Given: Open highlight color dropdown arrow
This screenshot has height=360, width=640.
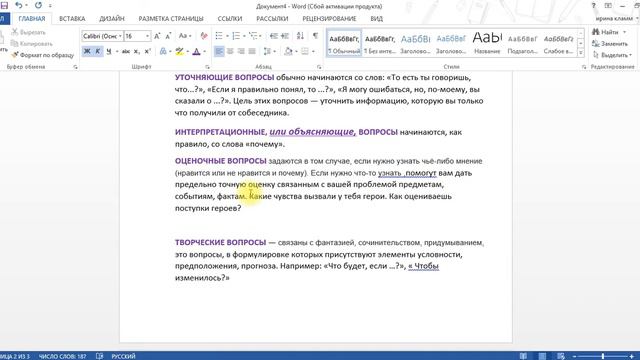Looking at the screenshot, I should click(x=187, y=51).
